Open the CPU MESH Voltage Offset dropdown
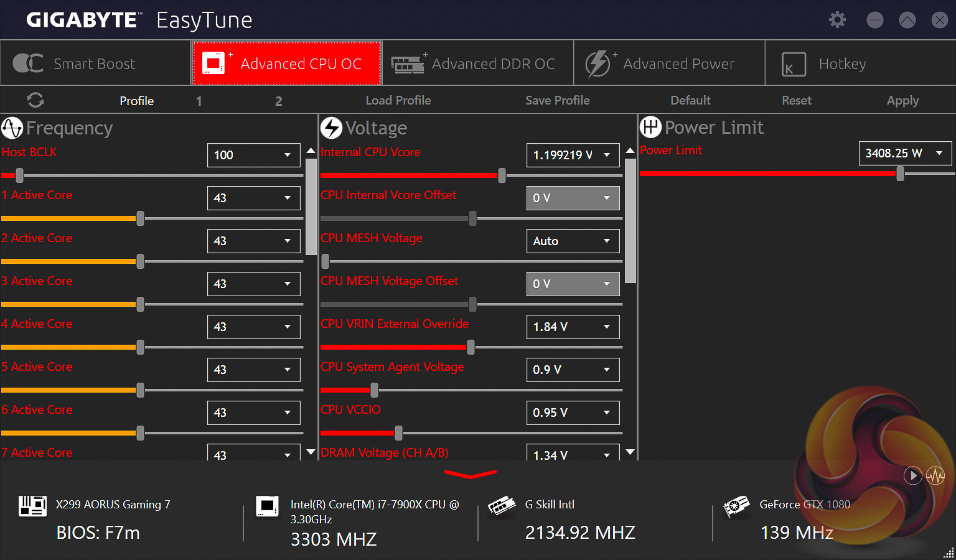956x560 pixels. [573, 284]
